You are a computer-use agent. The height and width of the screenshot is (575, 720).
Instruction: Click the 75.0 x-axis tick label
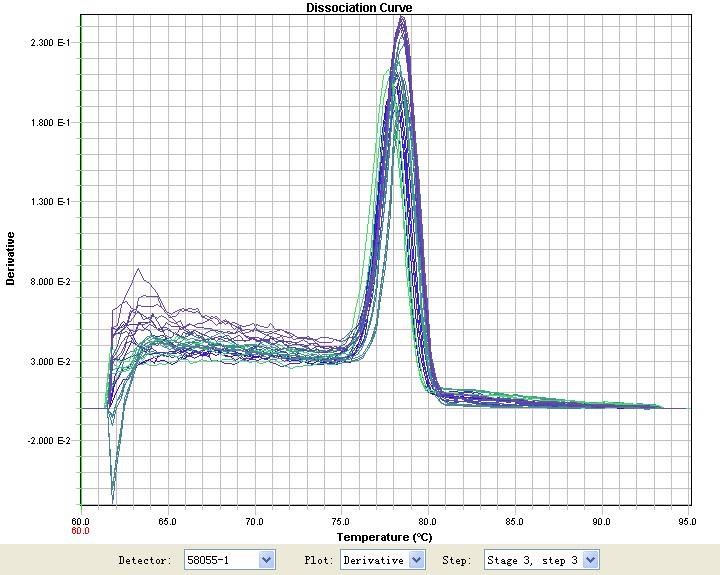coord(341,521)
